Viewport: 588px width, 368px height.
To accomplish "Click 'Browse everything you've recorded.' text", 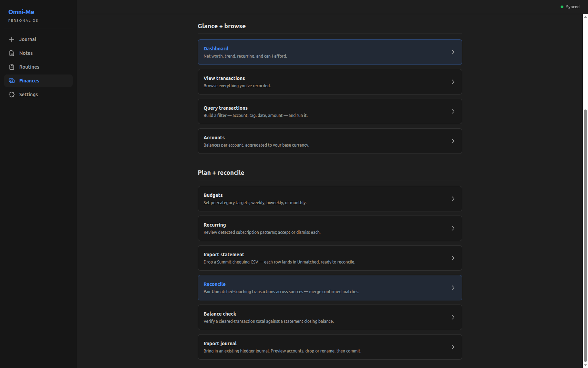I will tap(237, 86).
